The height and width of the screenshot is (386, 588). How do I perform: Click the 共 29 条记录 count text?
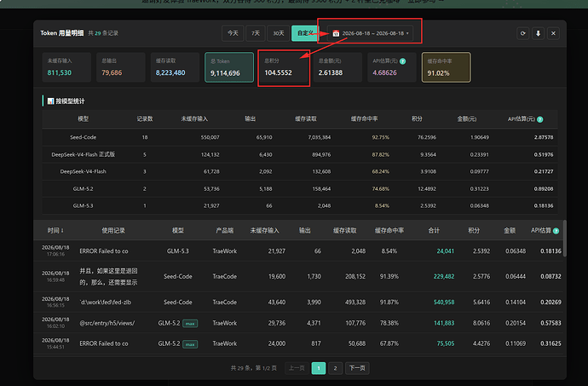pos(103,33)
